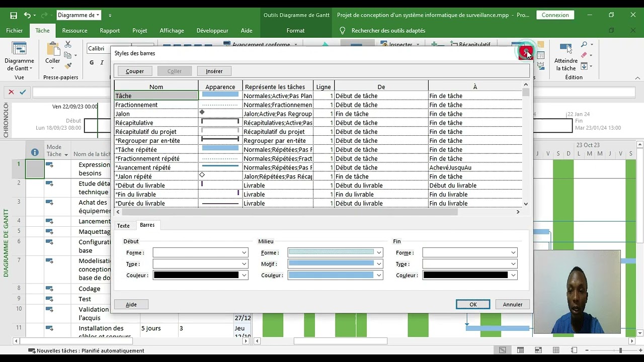
Task: Click the Couper scissors icon in ribbon
Action: click(x=68, y=45)
